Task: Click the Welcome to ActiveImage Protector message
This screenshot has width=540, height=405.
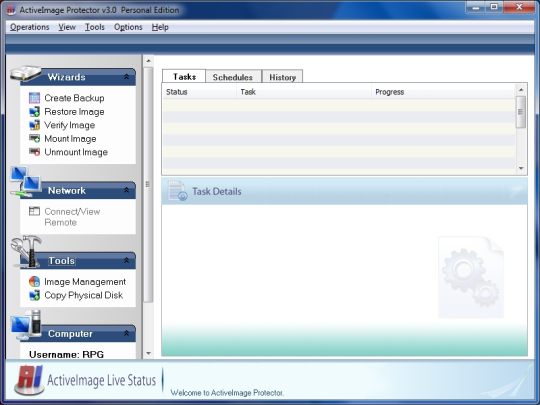Action: pos(227,393)
